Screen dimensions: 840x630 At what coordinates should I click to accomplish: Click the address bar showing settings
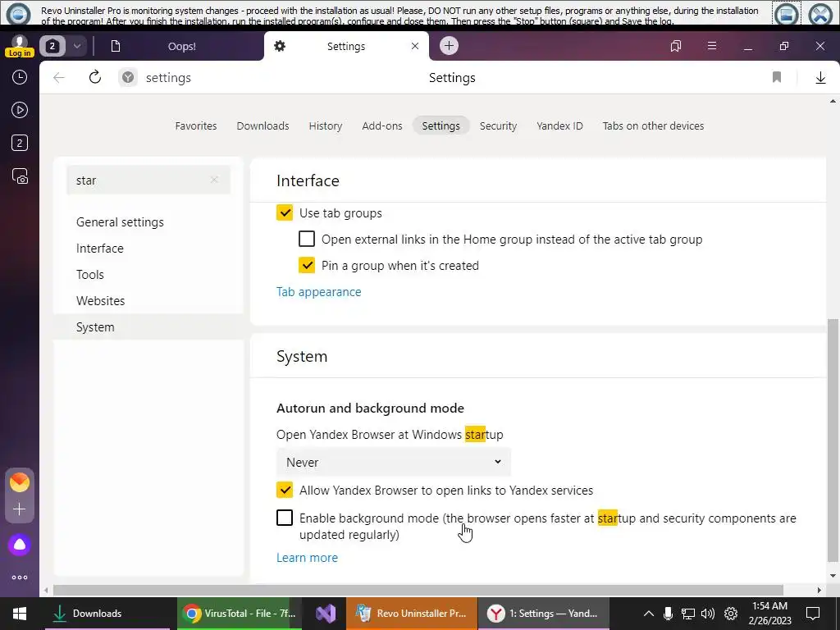[x=168, y=78]
